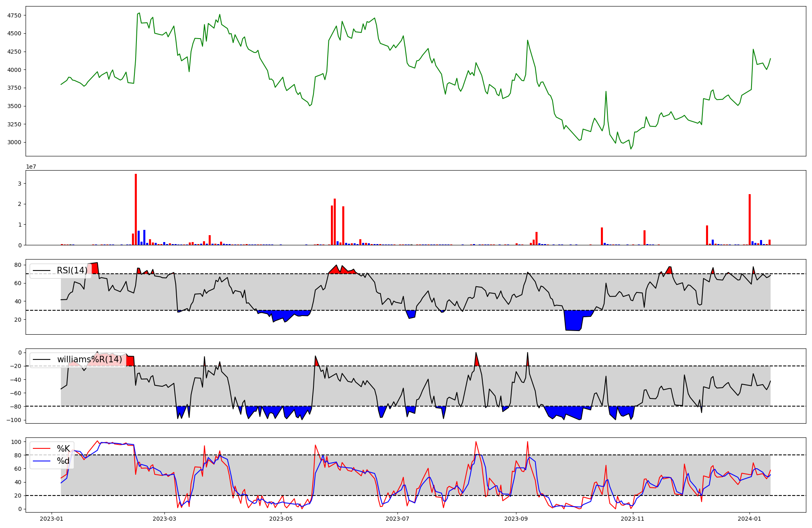Click the 2024-01 x-axis tick label
Screen dimensions: 812x528
pos(749,519)
